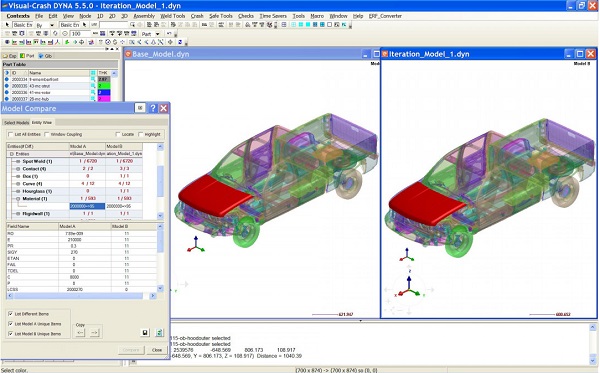Click the blue Z icon in third toolbar
Viewport: 600px width, 373px height.
pos(180,42)
